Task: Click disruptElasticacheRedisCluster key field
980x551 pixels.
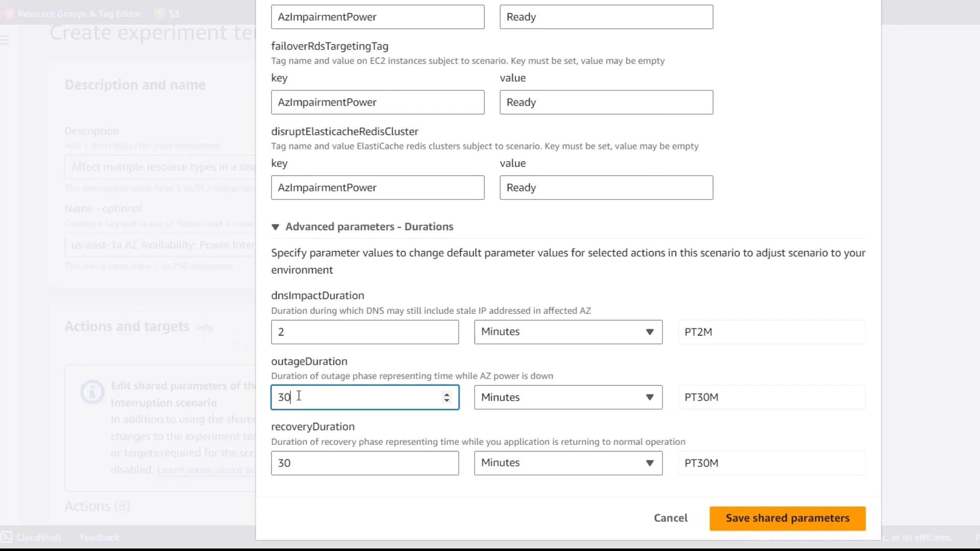Action: coord(377,188)
